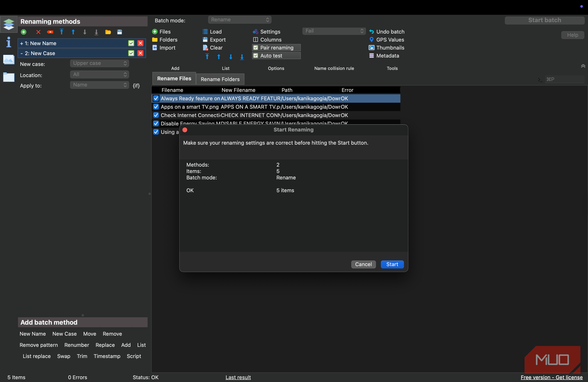Uncheck Apps on a smart TV.png row
The width and height of the screenshot is (588, 382).
[156, 107]
